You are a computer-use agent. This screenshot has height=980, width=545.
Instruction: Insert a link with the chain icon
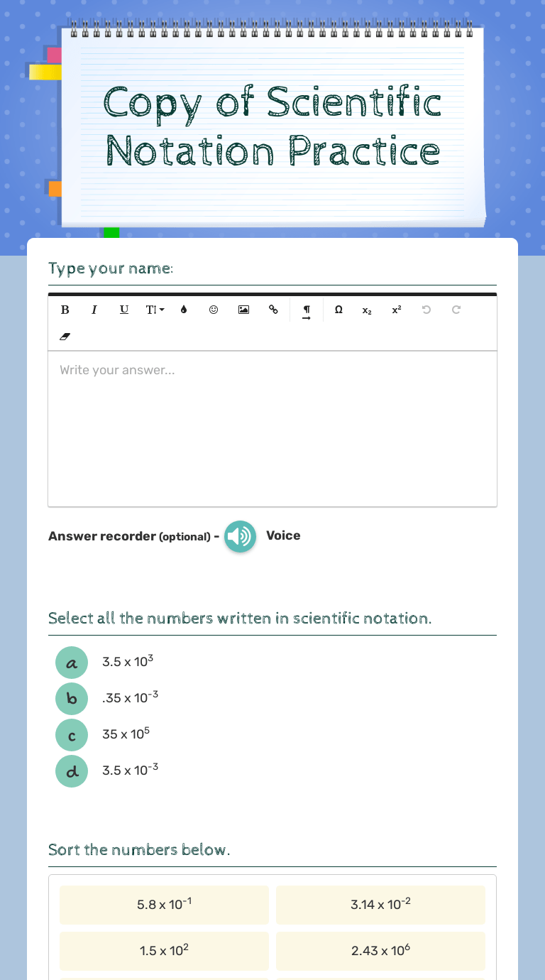point(273,310)
